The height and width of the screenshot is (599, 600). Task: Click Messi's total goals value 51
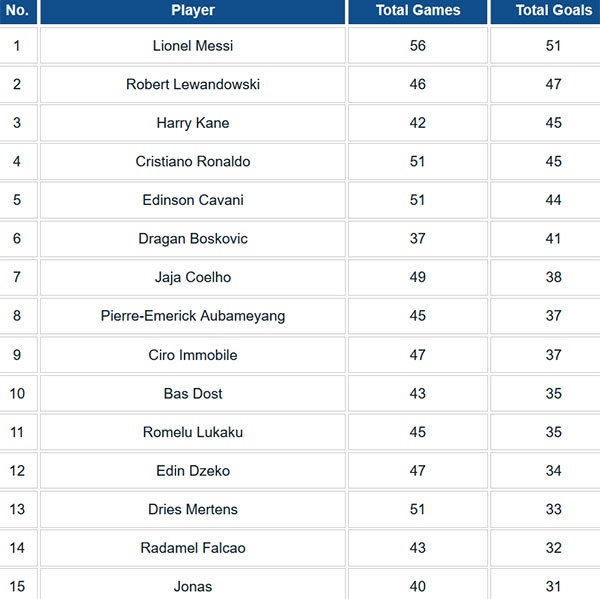(x=553, y=46)
